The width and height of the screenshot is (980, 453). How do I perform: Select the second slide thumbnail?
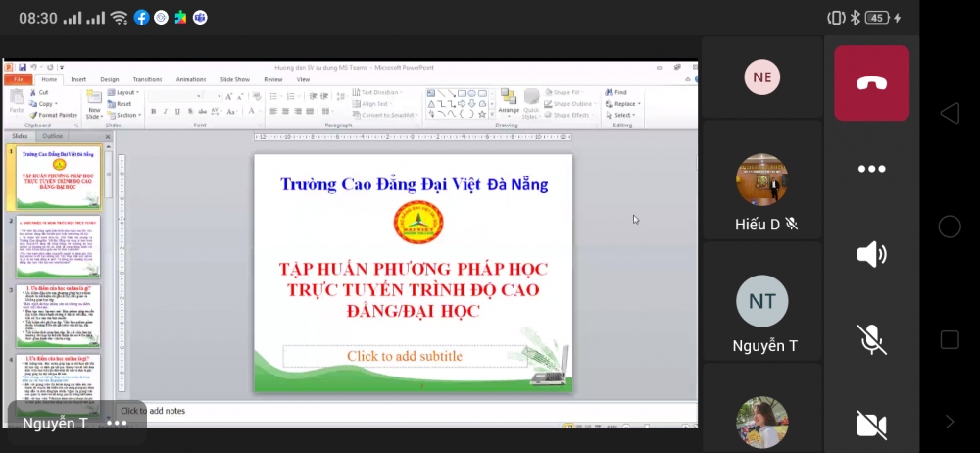(x=58, y=247)
